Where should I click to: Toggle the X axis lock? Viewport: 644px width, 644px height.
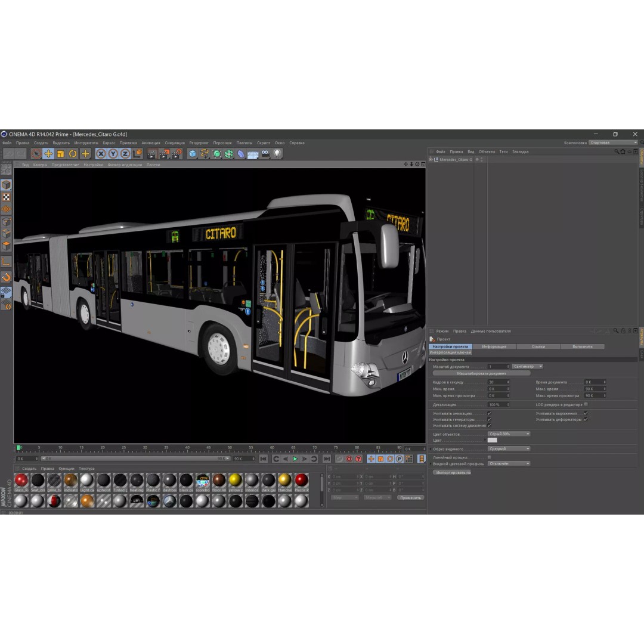tap(101, 154)
